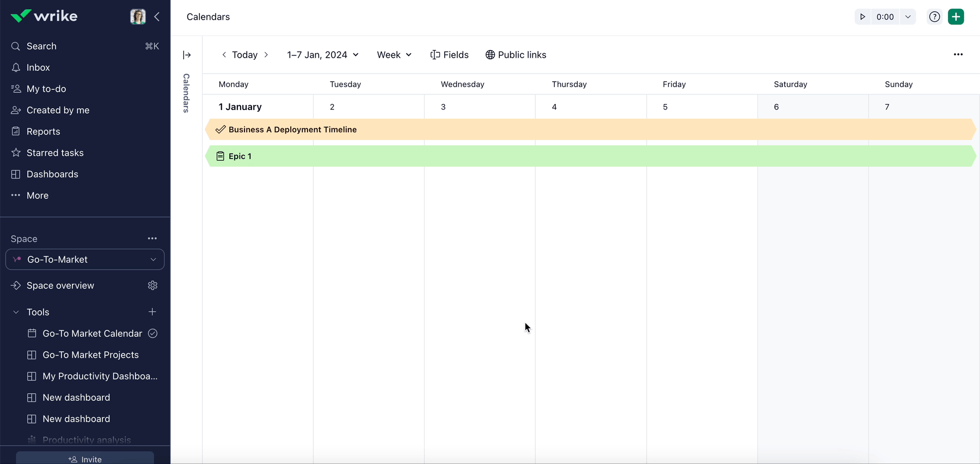This screenshot has height=464, width=980.
Task: Click the Public links button
Action: click(x=516, y=55)
